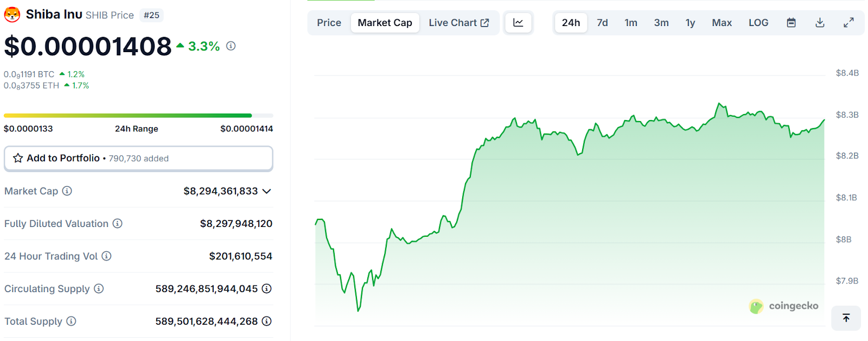The image size is (868, 341).
Task: Open Fully Diluted Valuation info icon
Action: pyautogui.click(x=117, y=223)
